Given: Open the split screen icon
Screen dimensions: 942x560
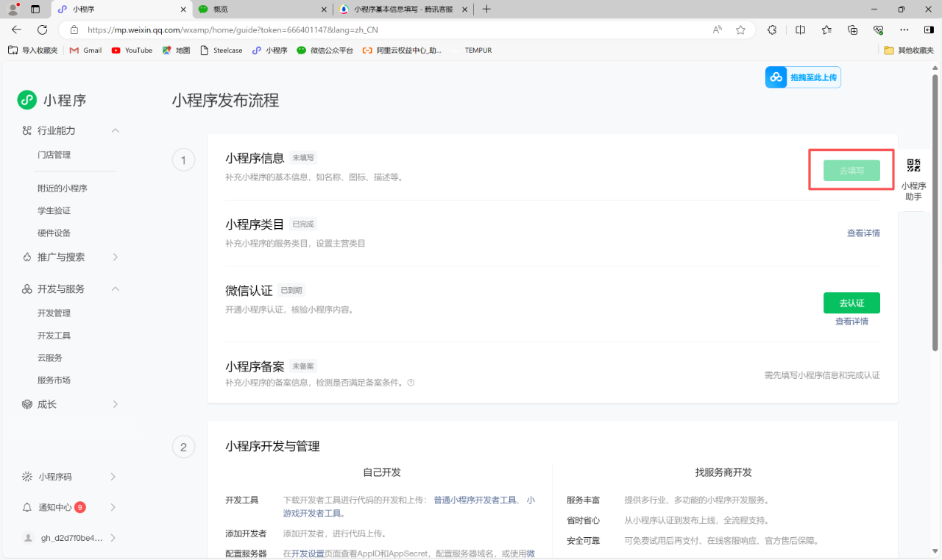Looking at the screenshot, I should 801,30.
